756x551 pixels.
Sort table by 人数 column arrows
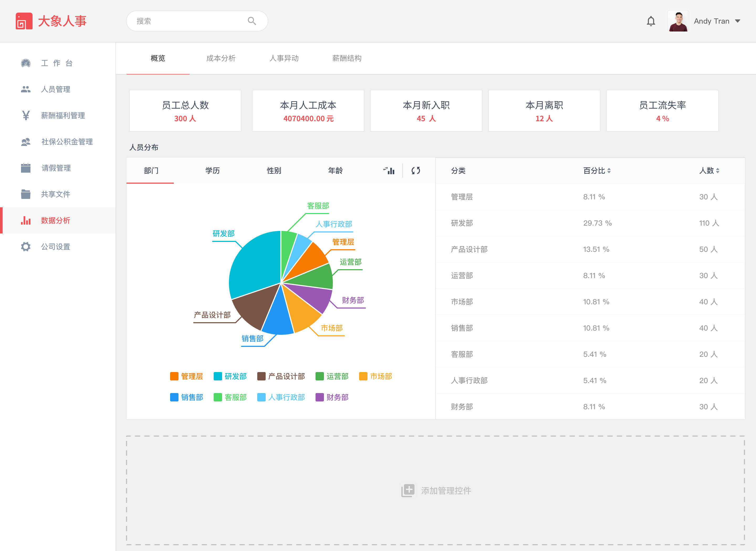[718, 171]
